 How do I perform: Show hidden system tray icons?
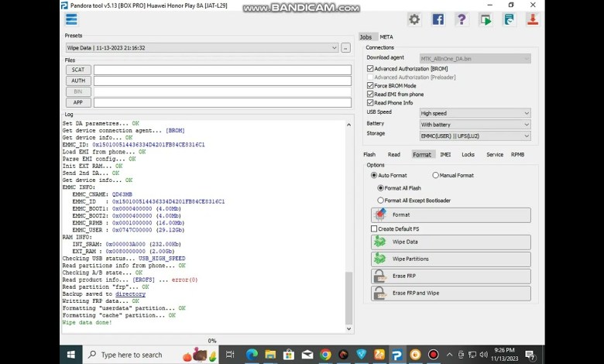[449, 355]
